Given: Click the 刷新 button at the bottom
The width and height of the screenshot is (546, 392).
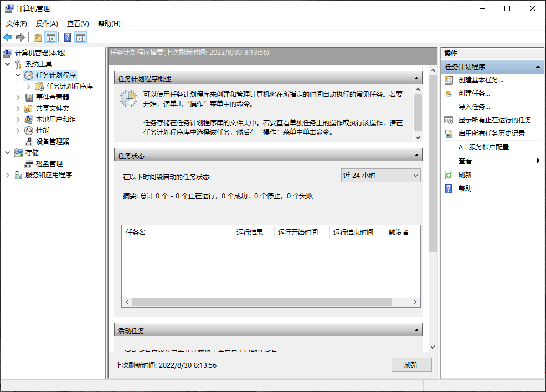Looking at the screenshot, I should tap(411, 364).
